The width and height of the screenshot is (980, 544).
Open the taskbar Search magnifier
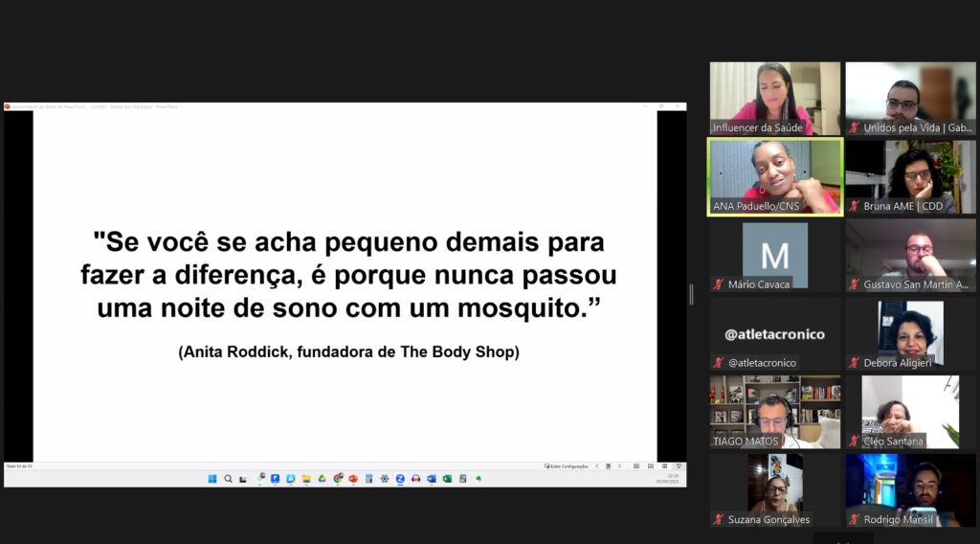point(228,479)
